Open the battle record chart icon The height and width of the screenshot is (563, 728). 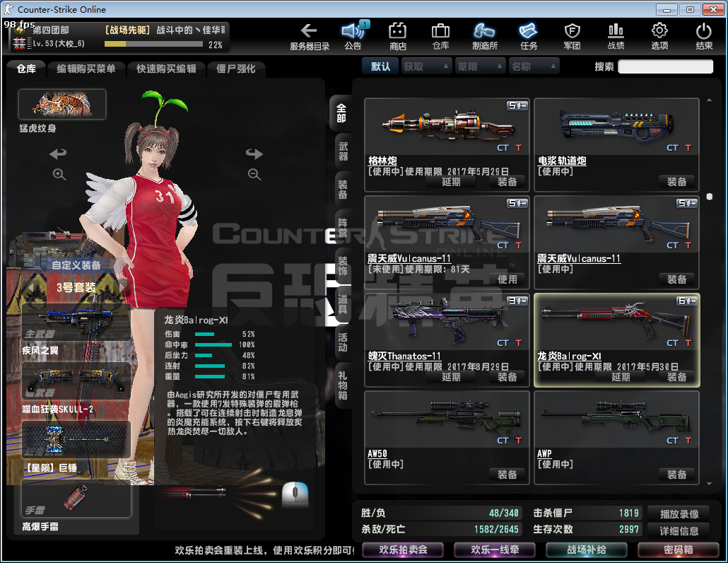(x=616, y=30)
